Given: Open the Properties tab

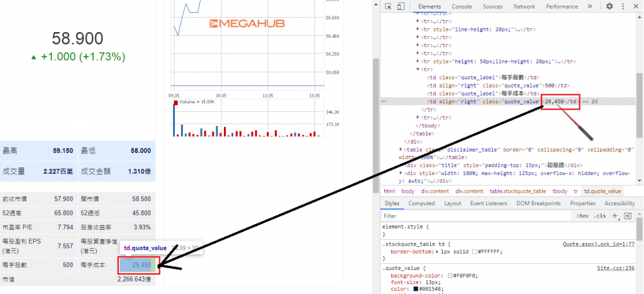Looking at the screenshot, I should coord(582,203).
